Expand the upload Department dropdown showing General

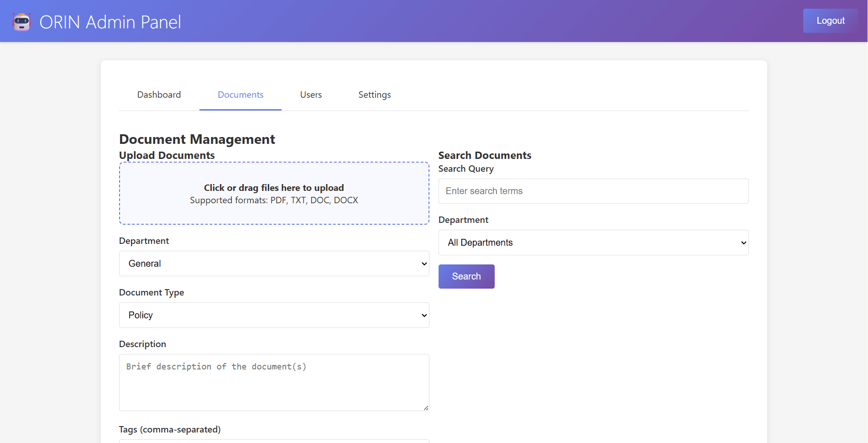coord(274,264)
